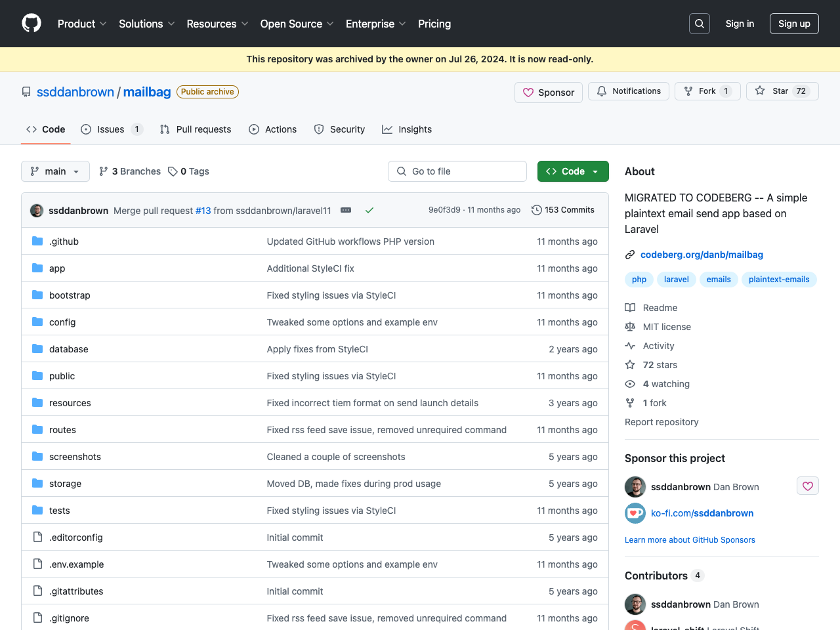
Task: Click the .editorconfig file icon
Action: point(37,537)
